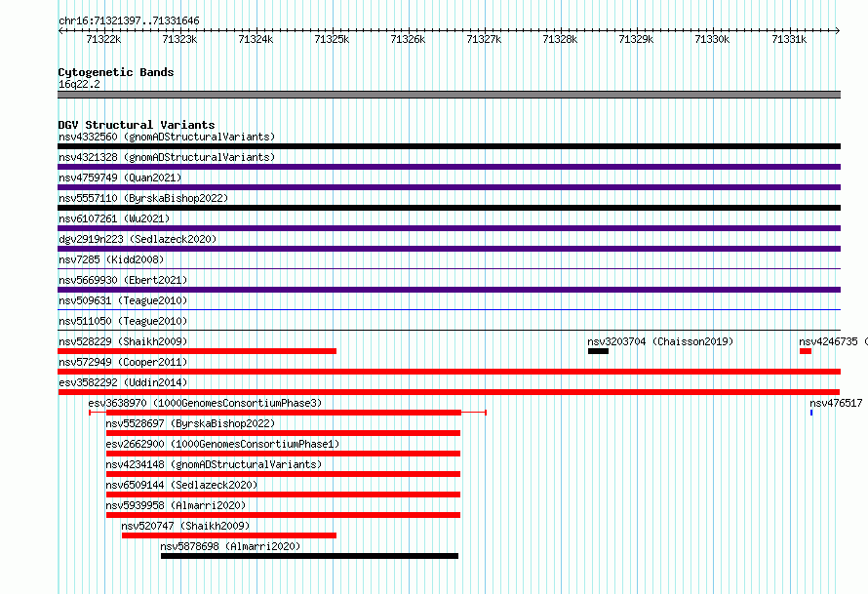This screenshot has width=868, height=594.
Task: Open variant nsv5528697 (ByrskaBishop2022)
Action: [x=190, y=423]
